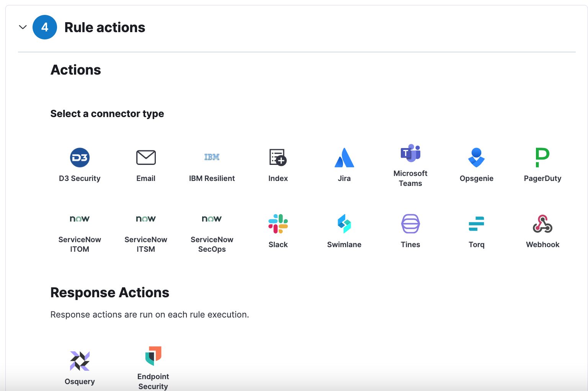This screenshot has height=391, width=588.
Task: Choose the ServiceNow ITOM connector logo
Action: point(80,219)
